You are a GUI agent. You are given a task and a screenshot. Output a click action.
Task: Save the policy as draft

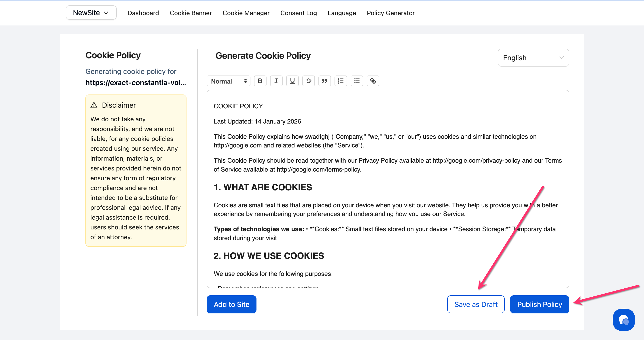click(475, 304)
